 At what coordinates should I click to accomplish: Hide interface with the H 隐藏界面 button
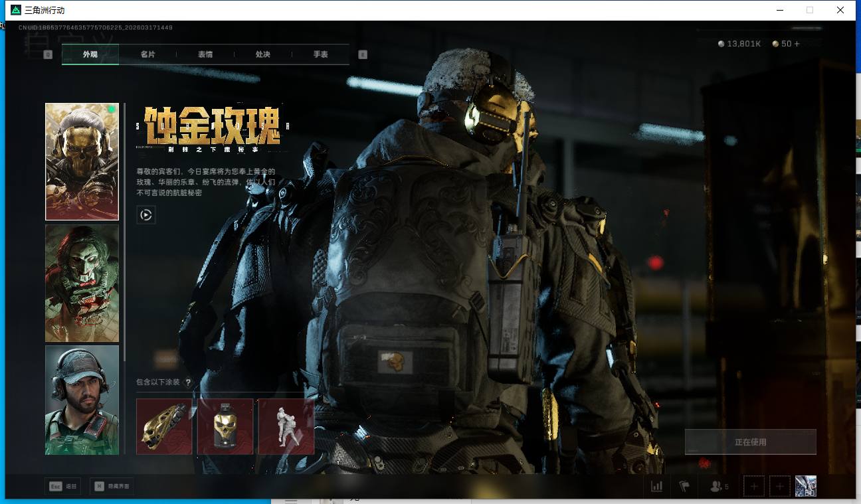point(112,487)
